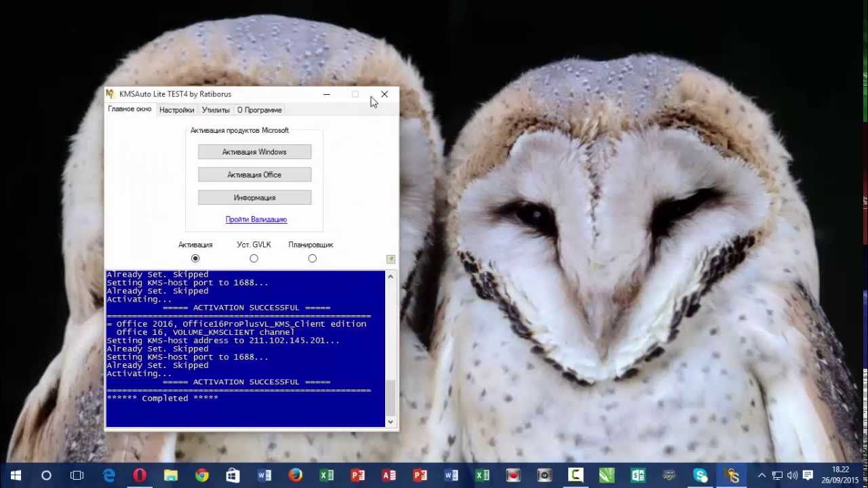Launch Microsoft Edge from the taskbar
The image size is (868, 488).
[x=108, y=476]
